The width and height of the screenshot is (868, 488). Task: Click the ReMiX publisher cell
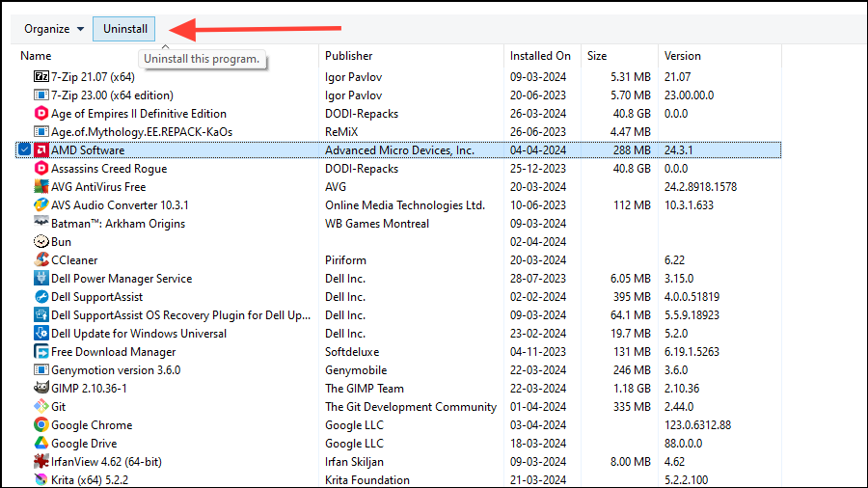click(341, 132)
